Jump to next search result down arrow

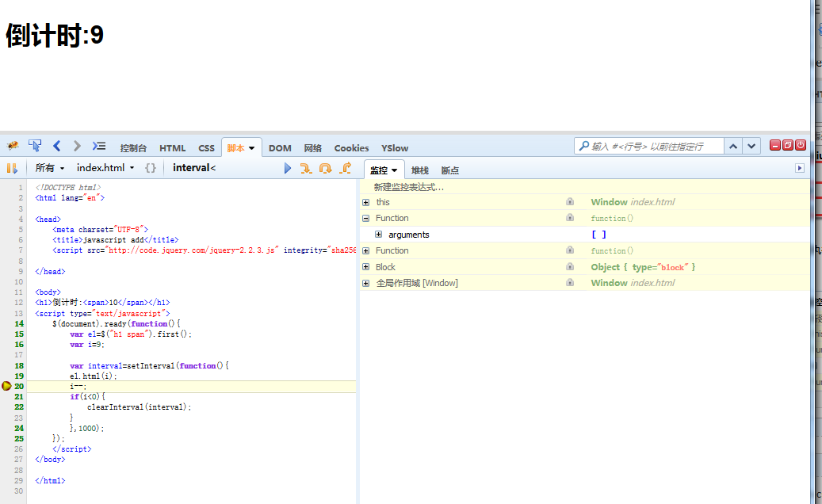[751, 146]
